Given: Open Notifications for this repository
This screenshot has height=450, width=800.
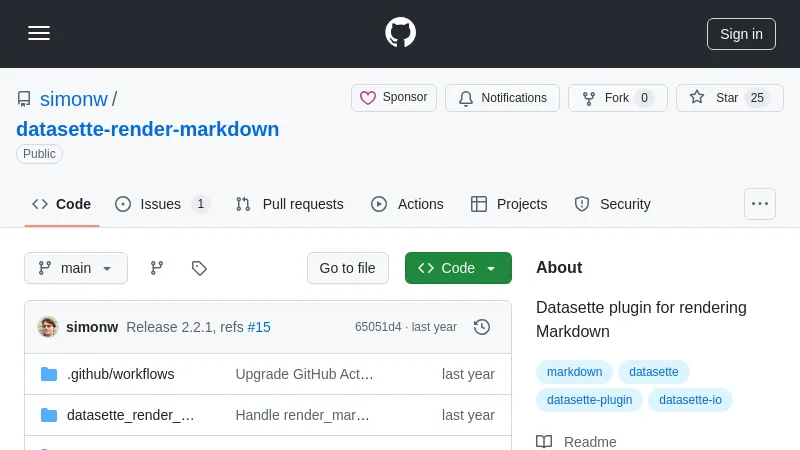Looking at the screenshot, I should pyautogui.click(x=503, y=98).
